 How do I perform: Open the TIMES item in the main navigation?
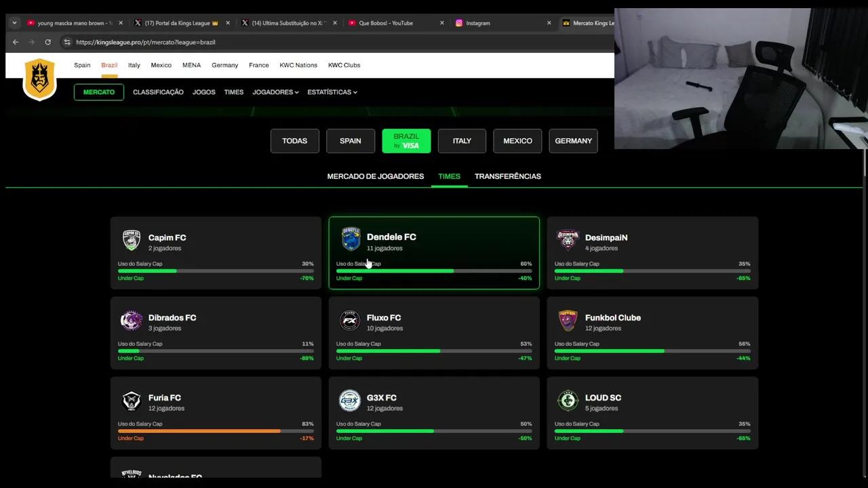[234, 92]
